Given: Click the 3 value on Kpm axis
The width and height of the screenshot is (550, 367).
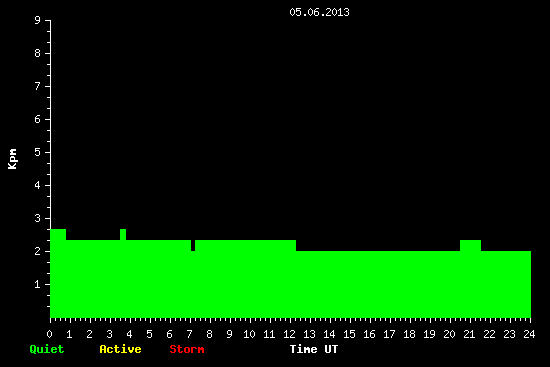Looking at the screenshot, I should tap(38, 218).
